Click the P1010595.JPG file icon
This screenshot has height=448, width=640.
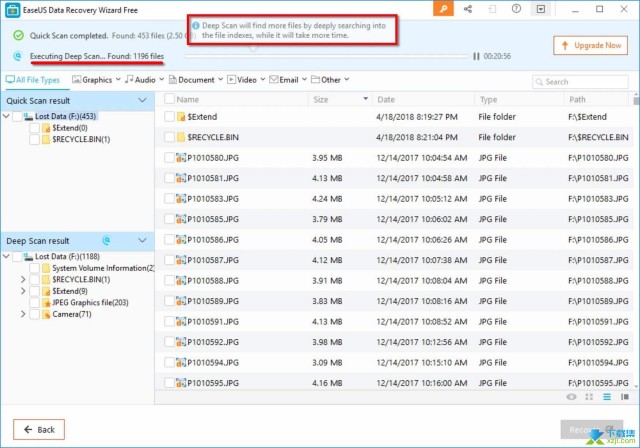181,383
